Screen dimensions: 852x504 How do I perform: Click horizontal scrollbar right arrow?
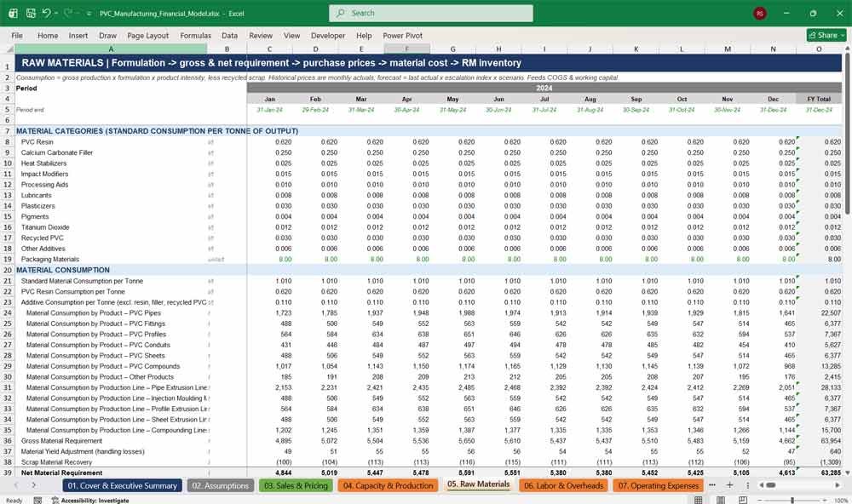point(838,485)
